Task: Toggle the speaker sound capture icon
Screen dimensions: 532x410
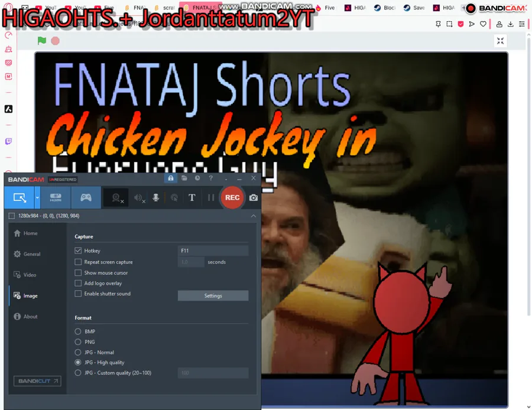Action: [x=139, y=198]
